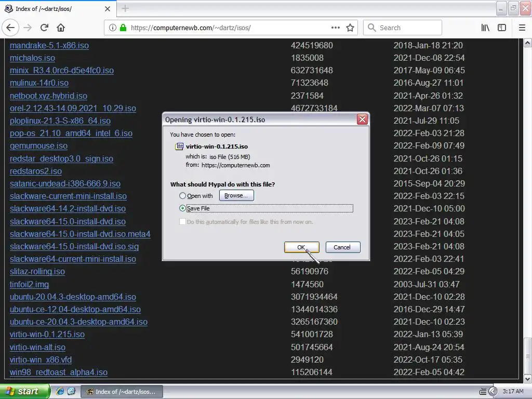532x399 pixels.
Task: Open pop-os_21.10_amd64_intel_6.iso link
Action: (71, 134)
